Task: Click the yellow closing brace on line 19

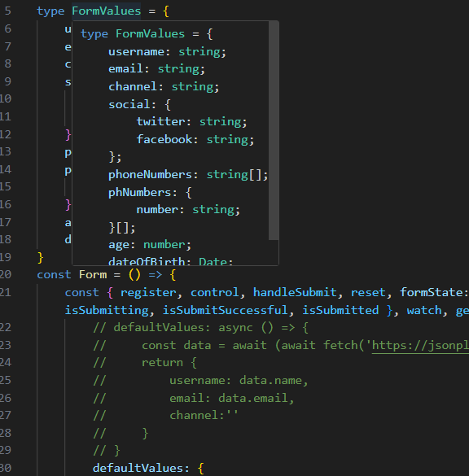Action: tap(41, 258)
